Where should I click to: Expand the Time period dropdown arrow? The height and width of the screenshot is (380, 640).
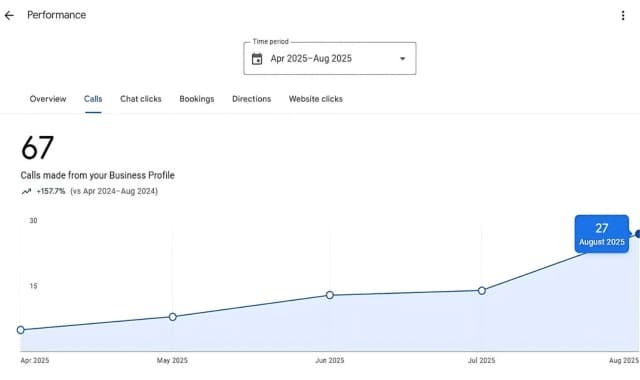pyautogui.click(x=402, y=59)
